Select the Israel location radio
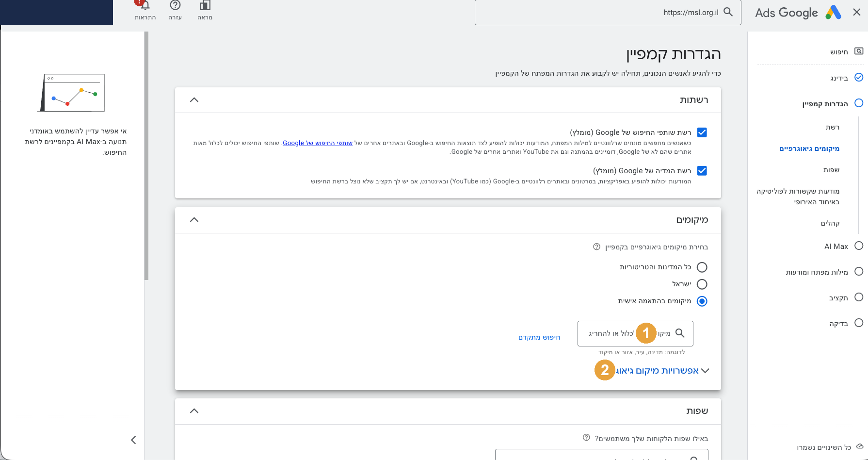This screenshot has width=868, height=460. (702, 284)
